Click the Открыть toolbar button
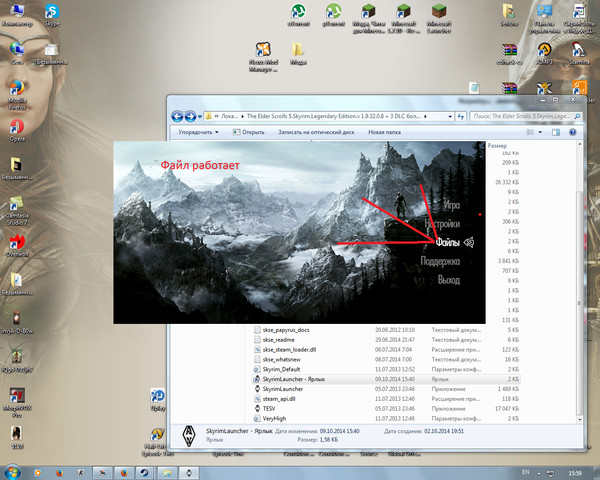This screenshot has width=600, height=480. (x=248, y=132)
